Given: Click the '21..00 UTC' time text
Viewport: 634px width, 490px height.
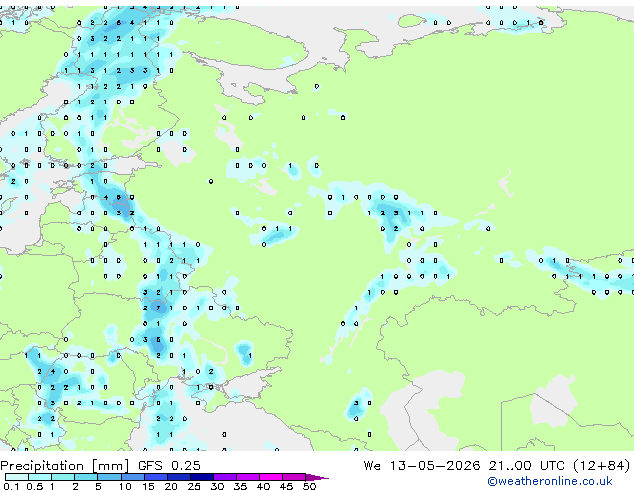Looking at the screenshot, I should [526, 466].
